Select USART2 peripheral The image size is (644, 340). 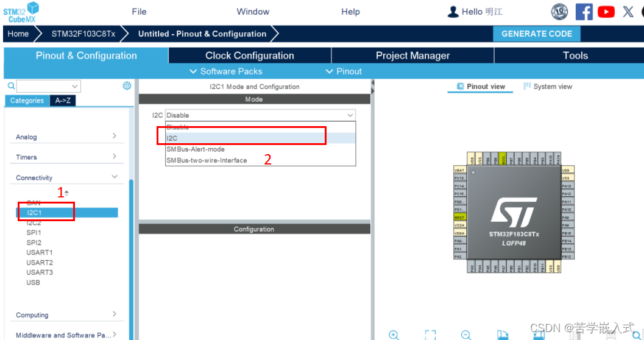[x=40, y=263]
